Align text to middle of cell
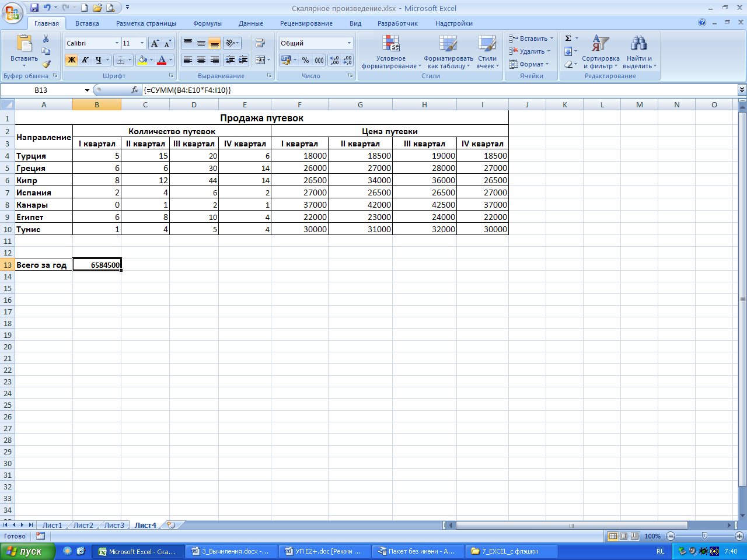747x560 pixels. point(201,43)
